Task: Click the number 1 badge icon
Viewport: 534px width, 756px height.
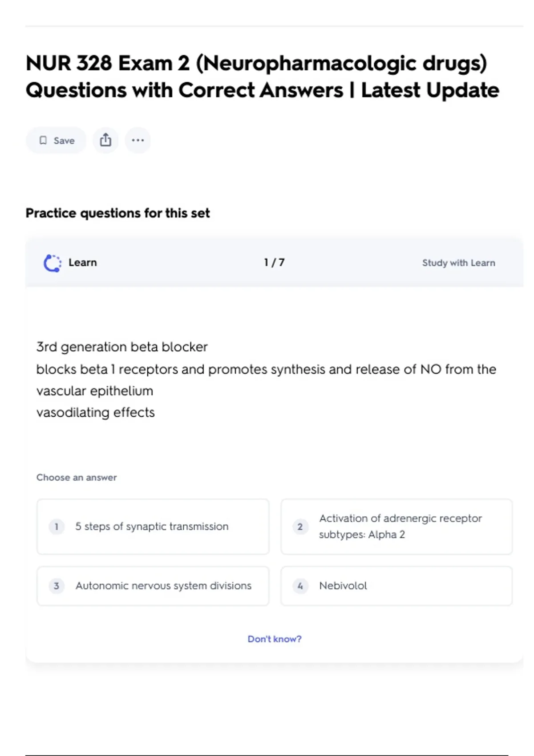Action: [57, 527]
